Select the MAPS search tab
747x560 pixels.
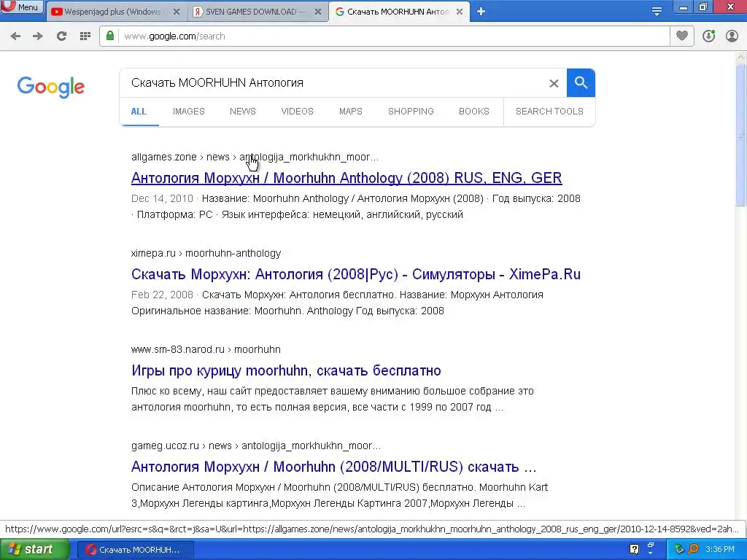tap(351, 112)
